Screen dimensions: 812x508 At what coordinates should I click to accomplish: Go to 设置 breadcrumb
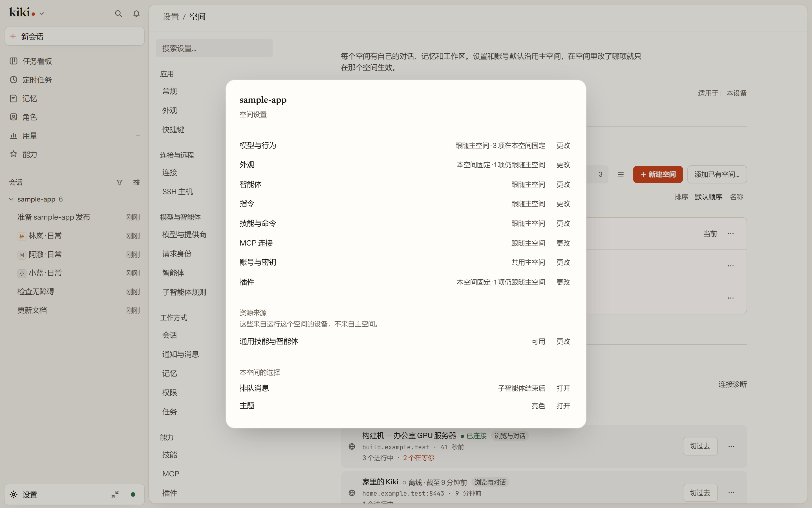point(171,16)
